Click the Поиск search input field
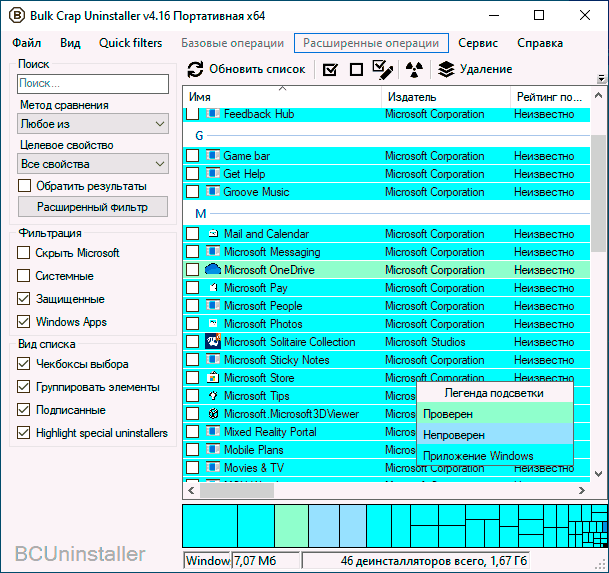The height and width of the screenshot is (573, 609). (x=93, y=84)
